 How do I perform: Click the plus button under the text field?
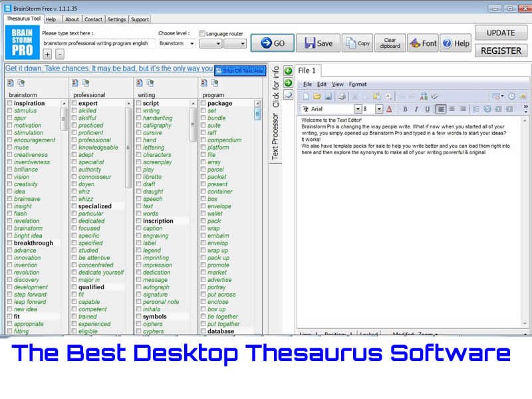47,55
